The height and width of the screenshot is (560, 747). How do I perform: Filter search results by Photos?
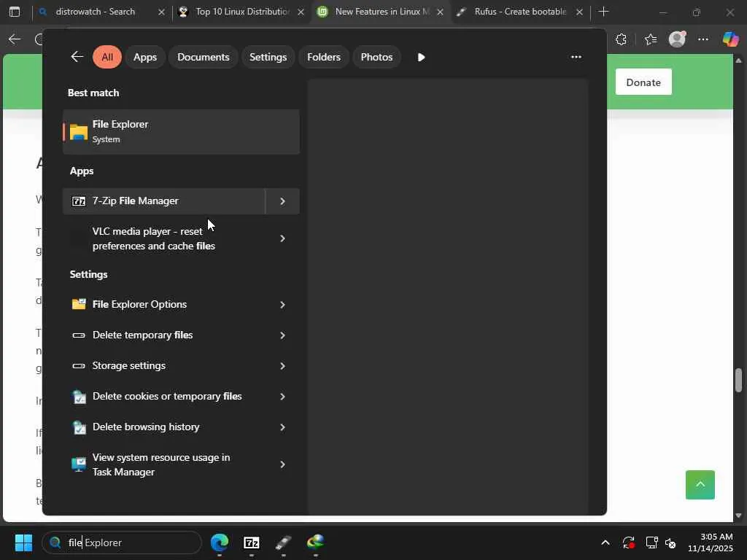click(377, 57)
